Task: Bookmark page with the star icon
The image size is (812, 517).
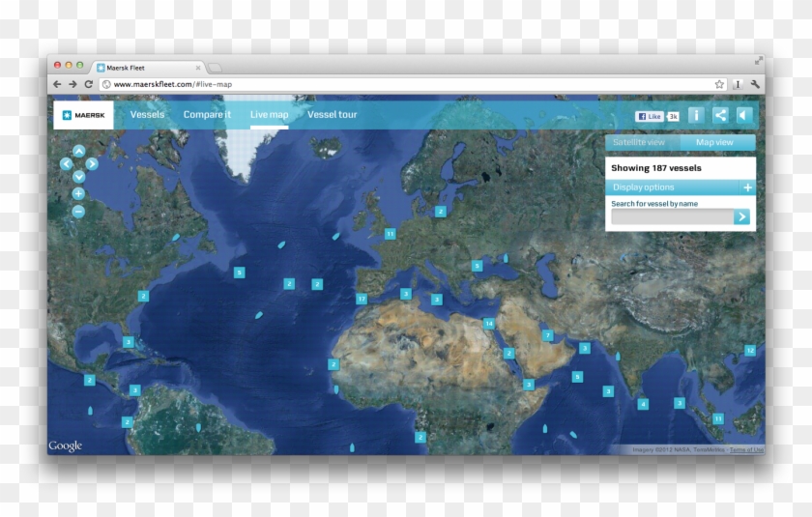Action: point(719,84)
